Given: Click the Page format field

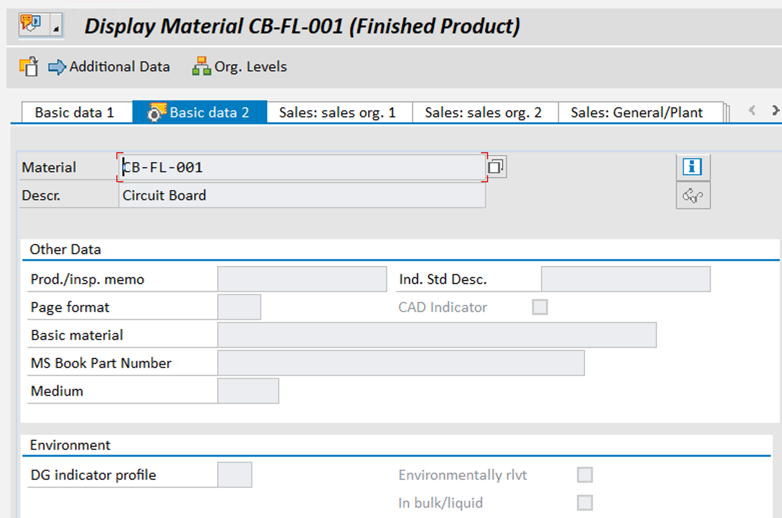Looking at the screenshot, I should (239, 307).
